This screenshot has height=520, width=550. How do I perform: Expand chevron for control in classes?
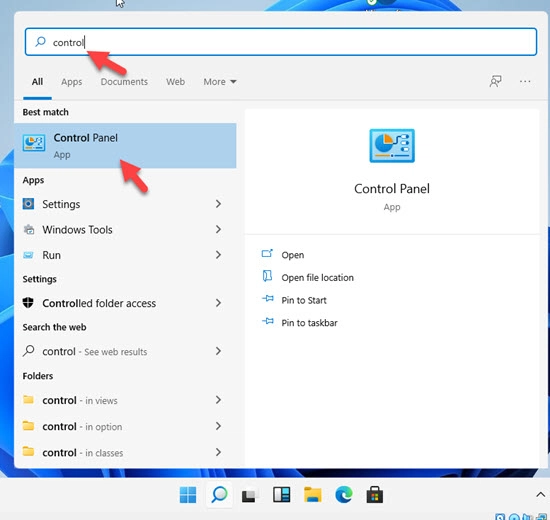click(x=218, y=452)
